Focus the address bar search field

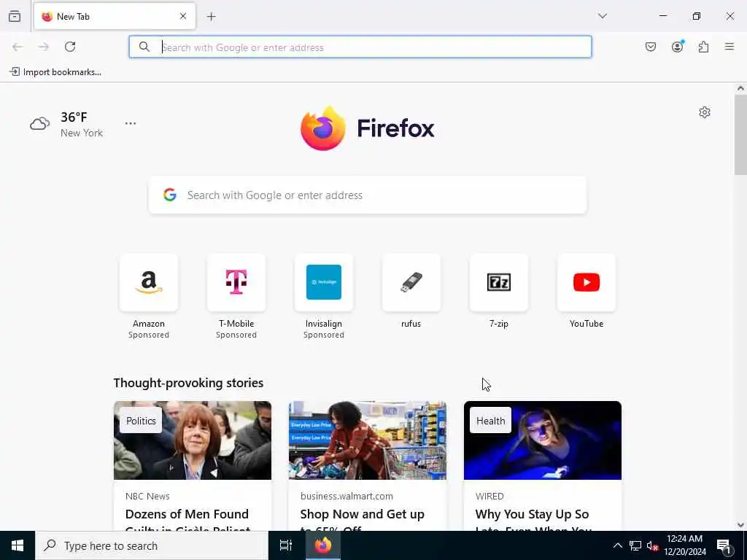coord(360,47)
